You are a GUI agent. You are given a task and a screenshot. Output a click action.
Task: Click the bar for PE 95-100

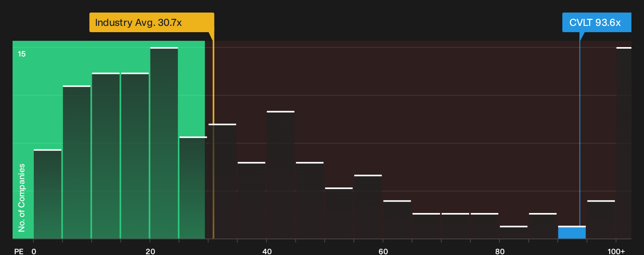point(601,219)
